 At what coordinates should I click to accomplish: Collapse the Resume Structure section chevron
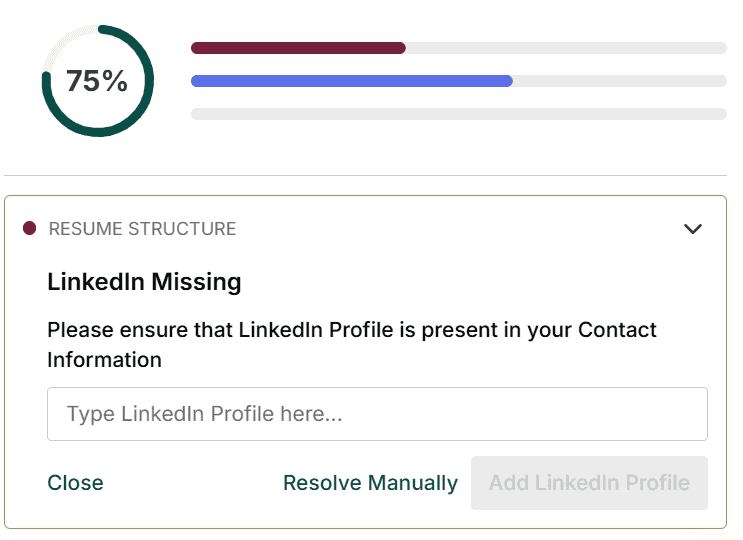click(693, 229)
